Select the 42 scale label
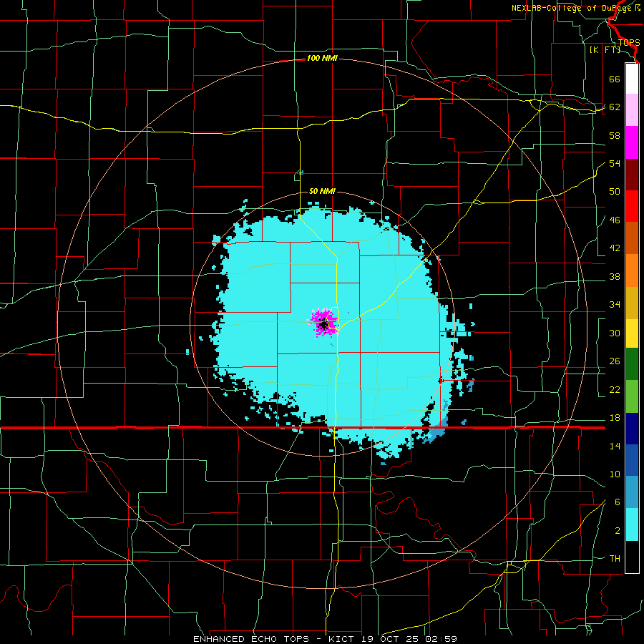Screen dimensions: 644x644 pos(615,248)
